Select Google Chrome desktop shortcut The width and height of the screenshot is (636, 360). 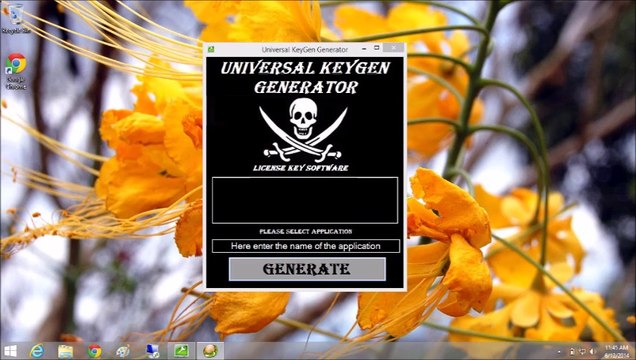(16, 71)
